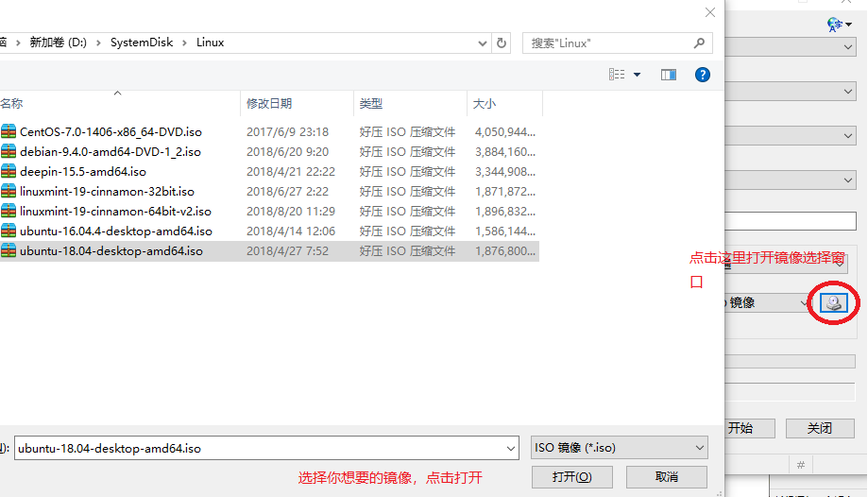This screenshot has width=868, height=497.
Task: Close the file open dialog
Action: 710,12
